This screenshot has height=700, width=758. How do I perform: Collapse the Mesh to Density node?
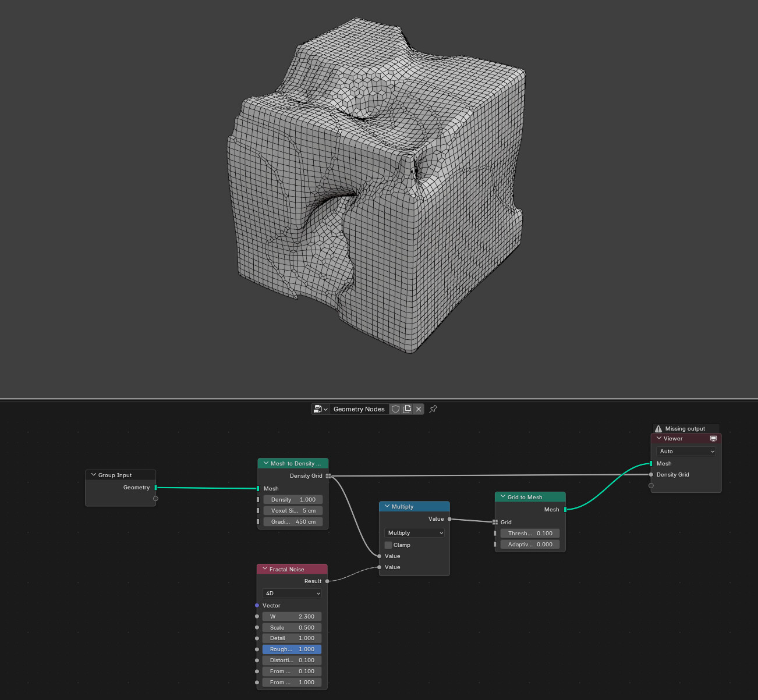pyautogui.click(x=265, y=463)
